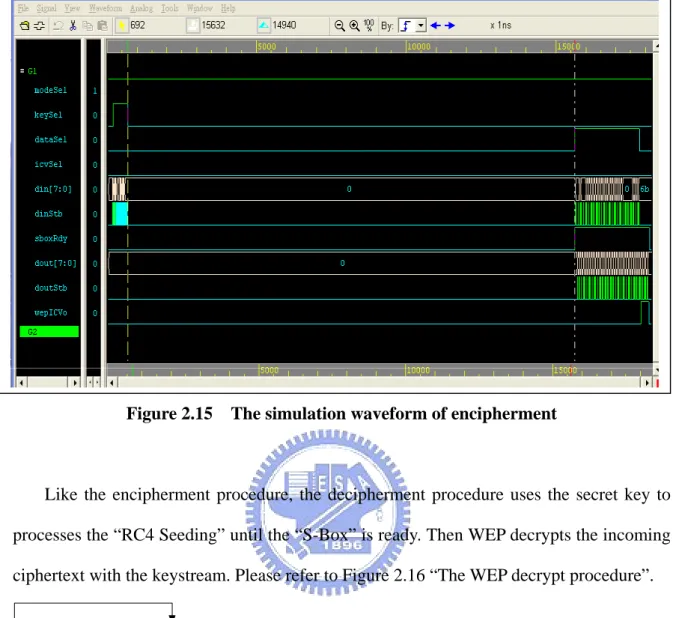Select the keySel signal

click(x=48, y=115)
